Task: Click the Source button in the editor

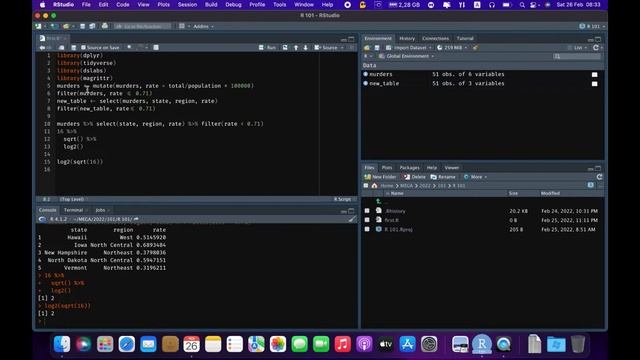Action: [x=326, y=48]
